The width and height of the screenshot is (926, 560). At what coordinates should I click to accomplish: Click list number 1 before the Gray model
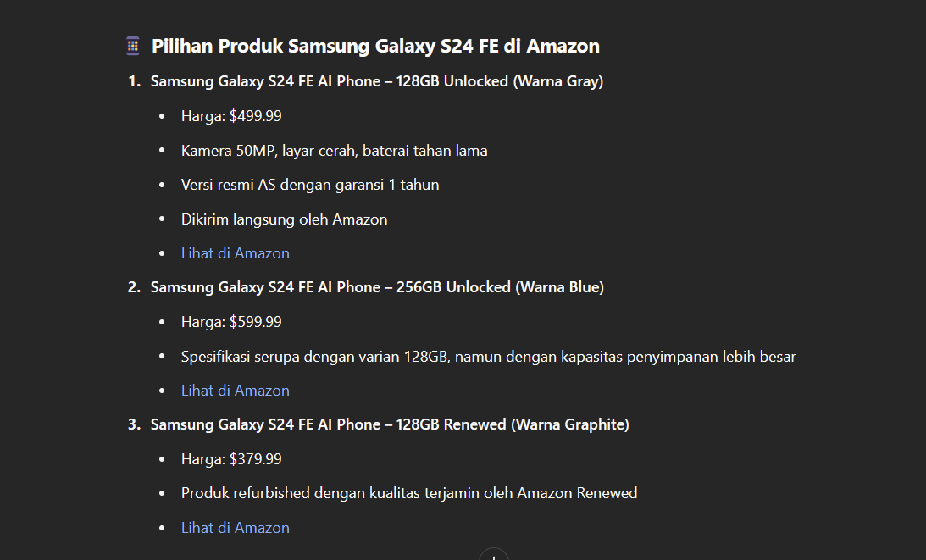[x=134, y=81]
